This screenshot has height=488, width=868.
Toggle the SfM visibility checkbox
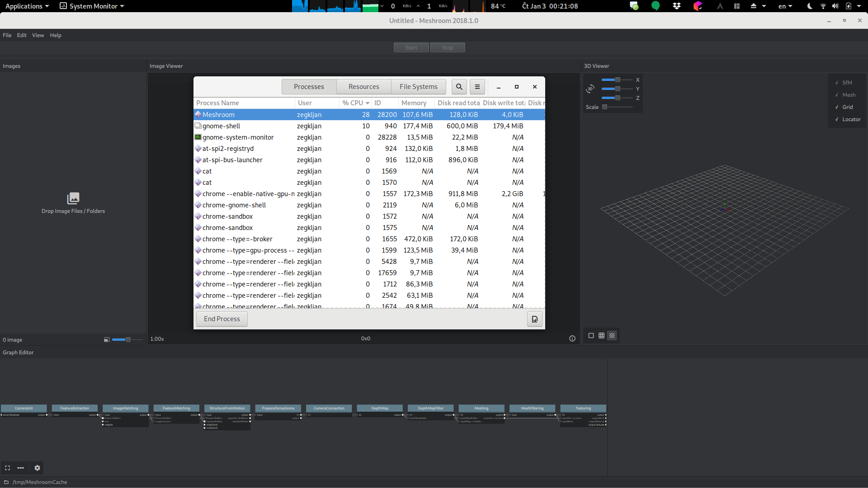pos(837,83)
